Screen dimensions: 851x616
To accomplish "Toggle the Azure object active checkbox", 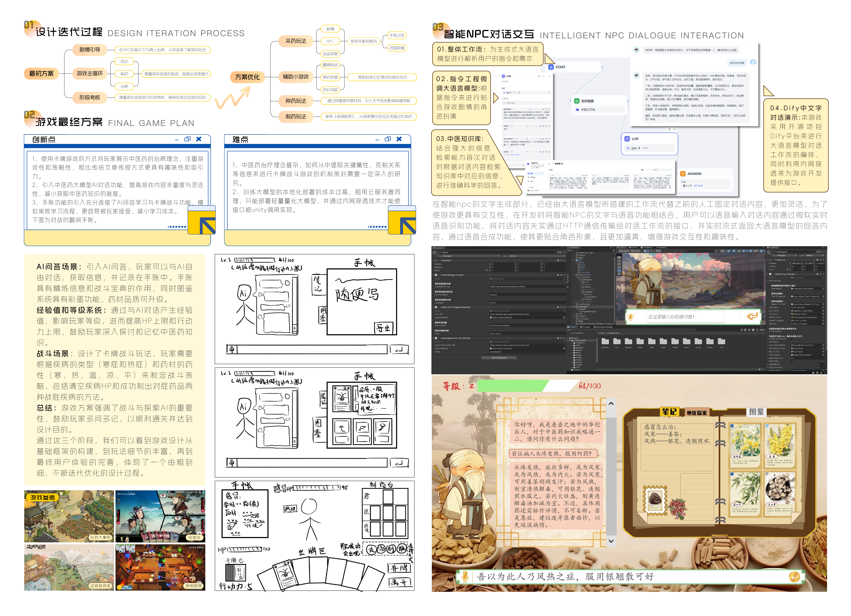I will 440,252.
